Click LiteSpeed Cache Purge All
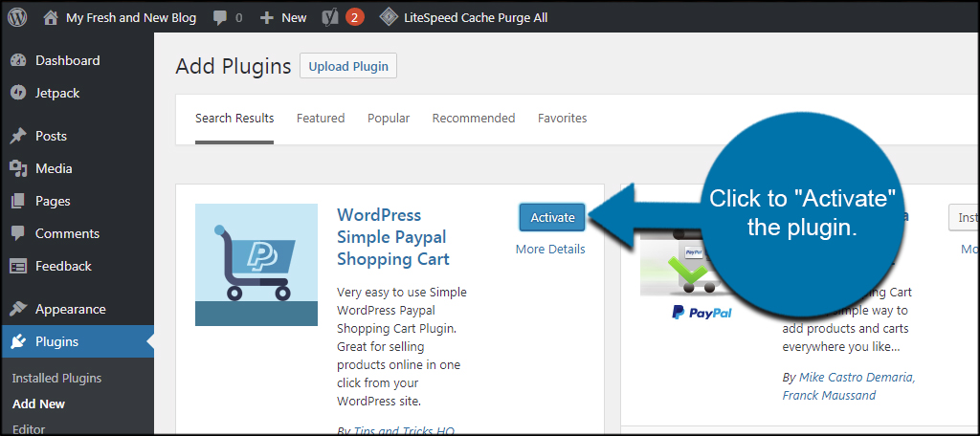980x436 pixels. point(476,18)
